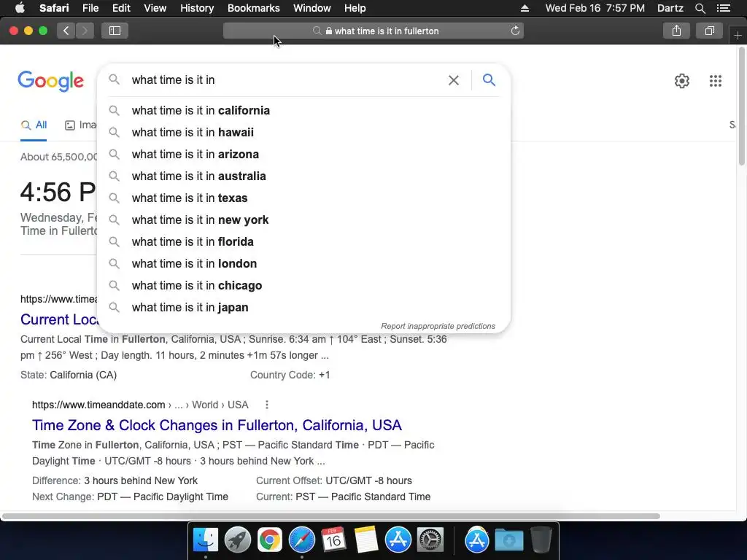Open the Apple menu
Screen dimensions: 747x560
coord(20,8)
